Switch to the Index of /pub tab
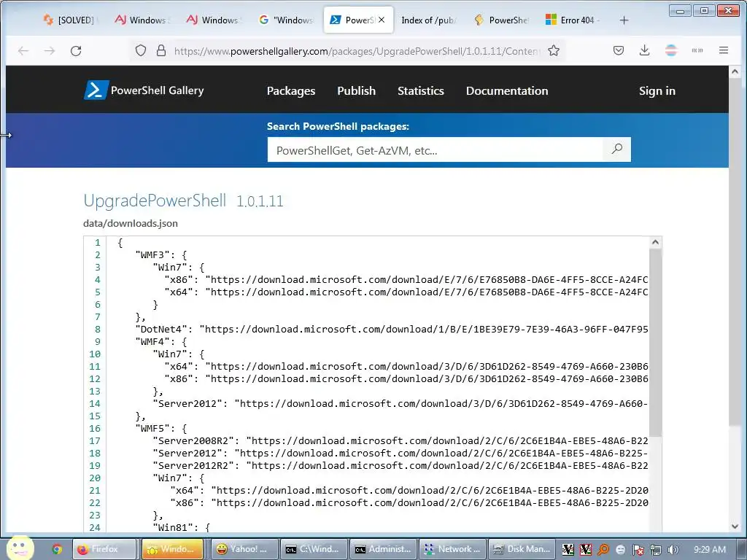The image size is (747, 560). click(429, 20)
